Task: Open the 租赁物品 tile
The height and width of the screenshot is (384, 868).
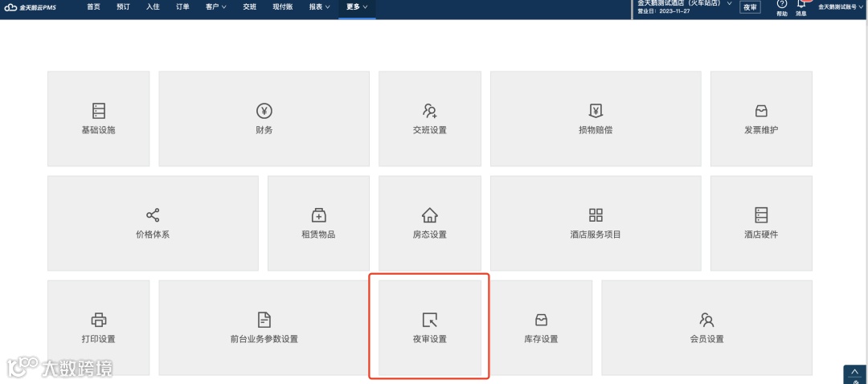Action: coord(318,223)
